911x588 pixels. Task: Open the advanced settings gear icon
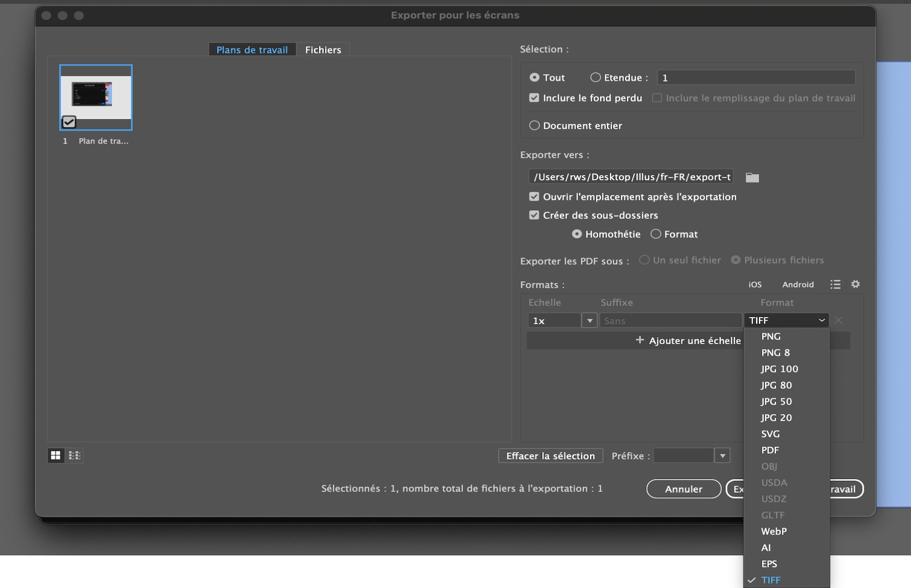[855, 284]
